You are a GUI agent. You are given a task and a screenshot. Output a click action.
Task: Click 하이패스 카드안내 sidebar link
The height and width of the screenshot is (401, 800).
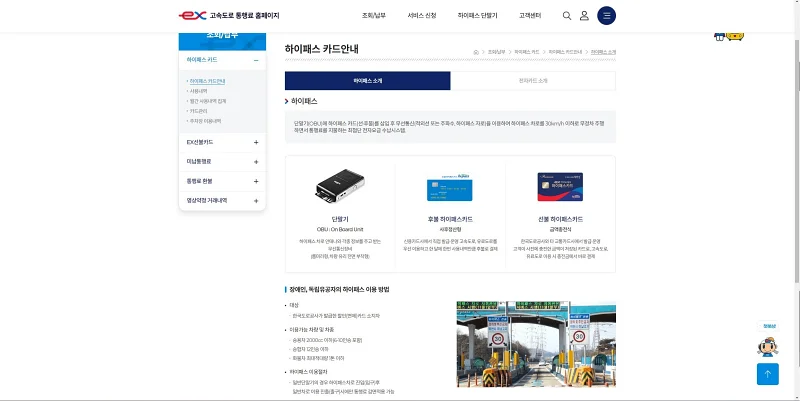tap(207, 81)
